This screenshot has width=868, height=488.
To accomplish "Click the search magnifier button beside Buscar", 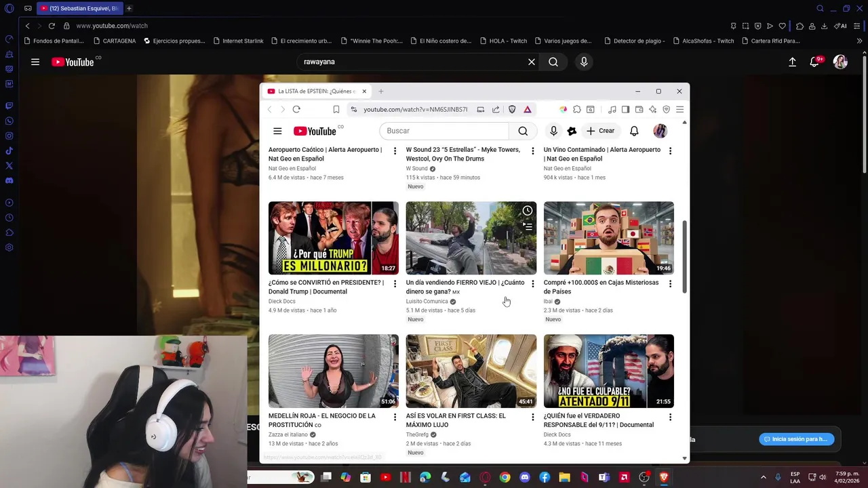I will coord(523,131).
